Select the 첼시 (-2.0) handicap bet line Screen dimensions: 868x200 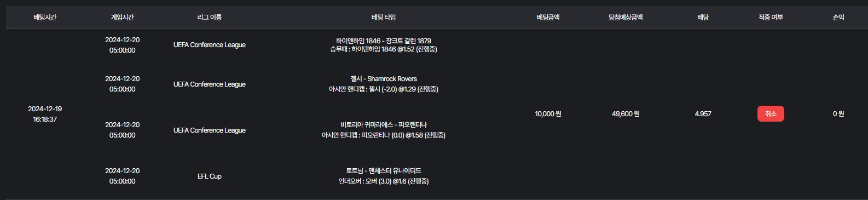point(383,89)
